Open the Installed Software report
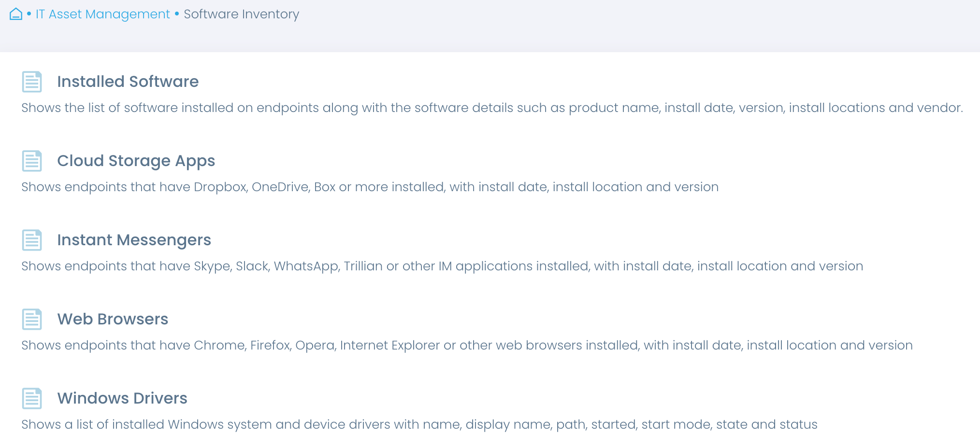The width and height of the screenshot is (980, 448). pyautogui.click(x=128, y=82)
